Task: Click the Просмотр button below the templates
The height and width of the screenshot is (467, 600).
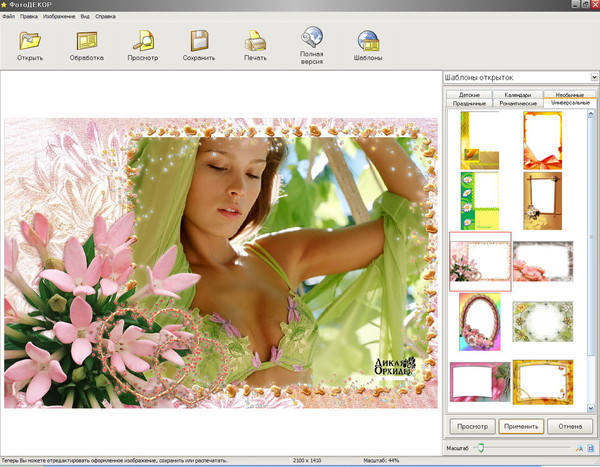Action: tap(472, 426)
